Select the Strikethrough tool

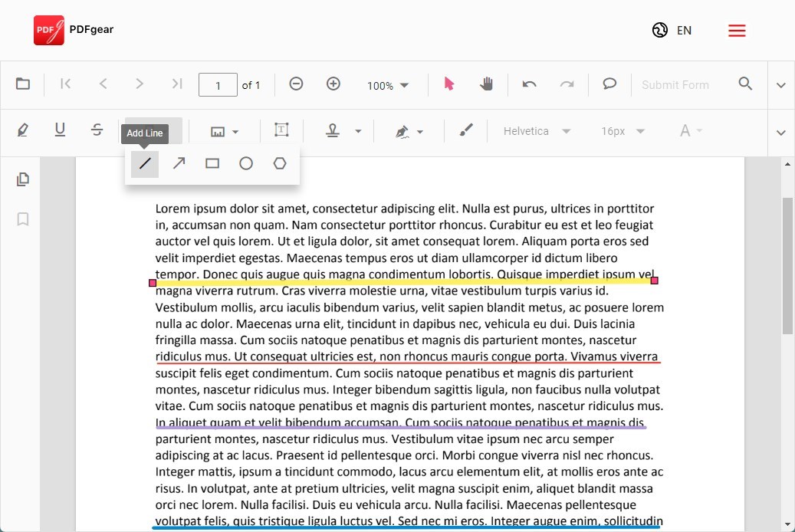(x=97, y=130)
